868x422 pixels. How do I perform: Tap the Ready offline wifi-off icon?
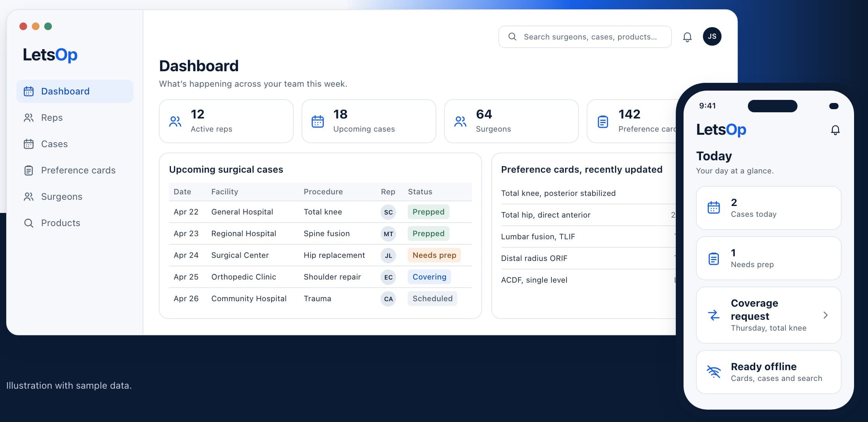[x=714, y=372]
